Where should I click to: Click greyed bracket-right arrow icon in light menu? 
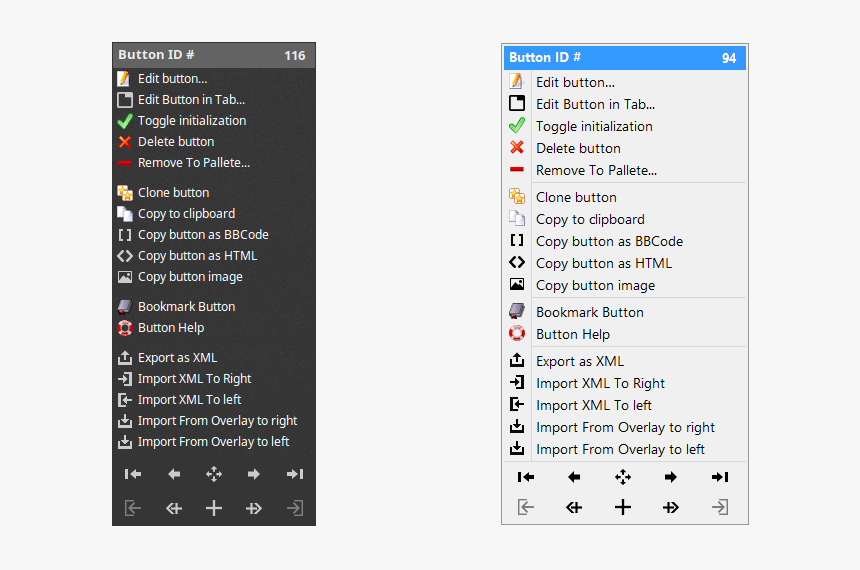[720, 507]
